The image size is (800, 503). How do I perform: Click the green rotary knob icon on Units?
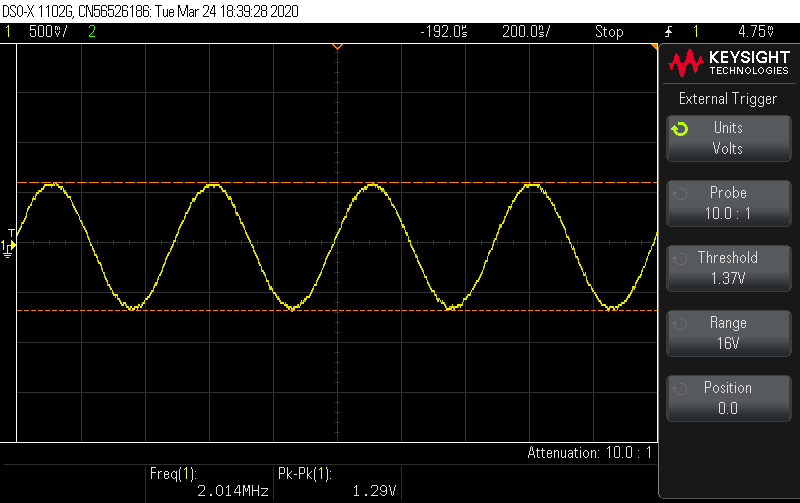680,129
